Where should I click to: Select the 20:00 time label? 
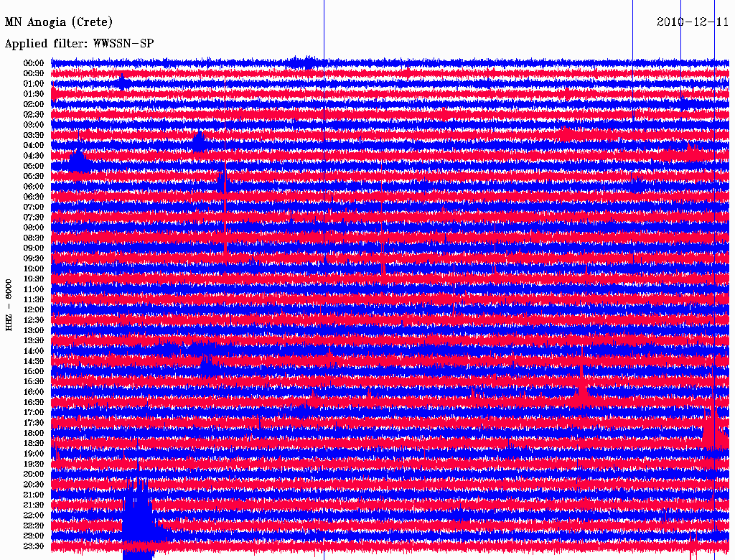(34, 474)
